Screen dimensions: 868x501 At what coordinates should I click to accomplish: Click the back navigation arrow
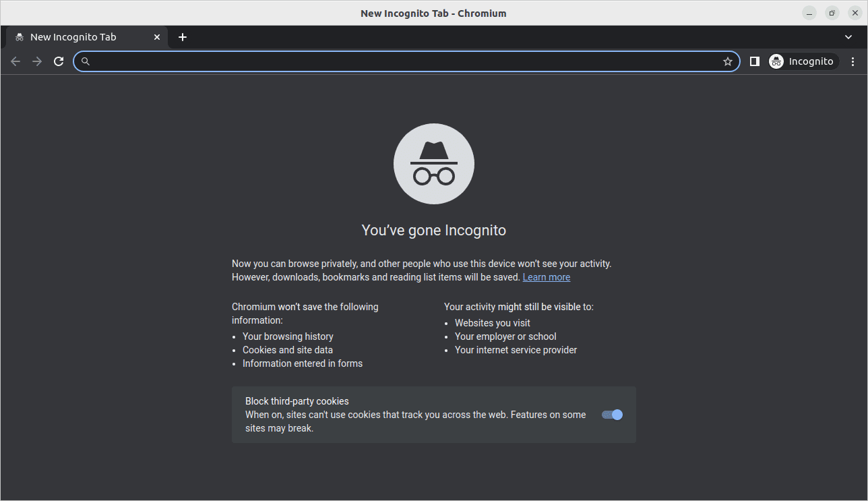tap(15, 61)
